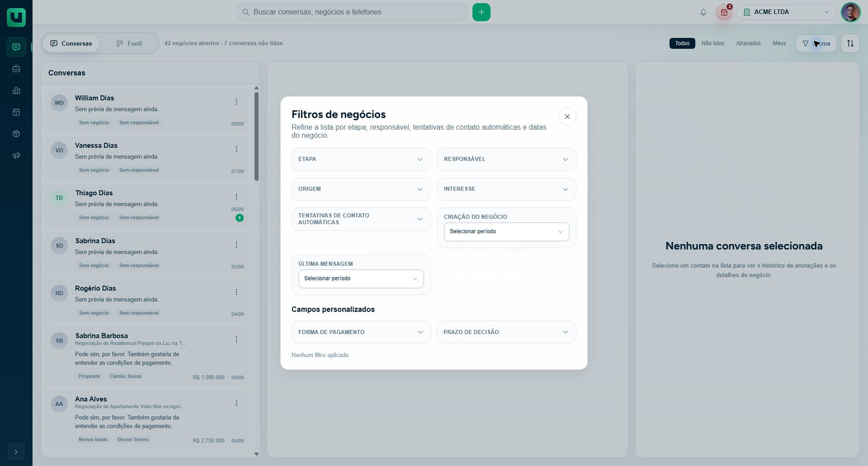
Task: Select the Todos filter tab
Action: [682, 43]
